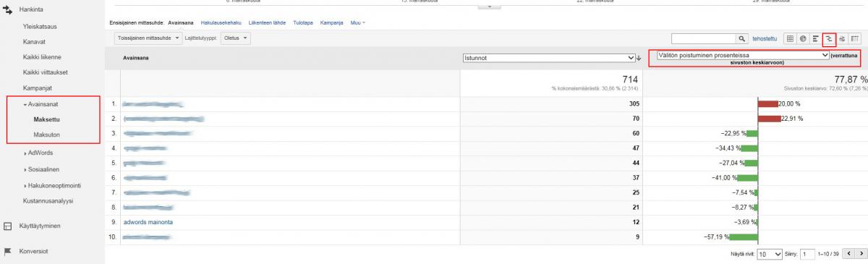
Task: Click the Istunnot sort arrow
Action: coord(638,58)
